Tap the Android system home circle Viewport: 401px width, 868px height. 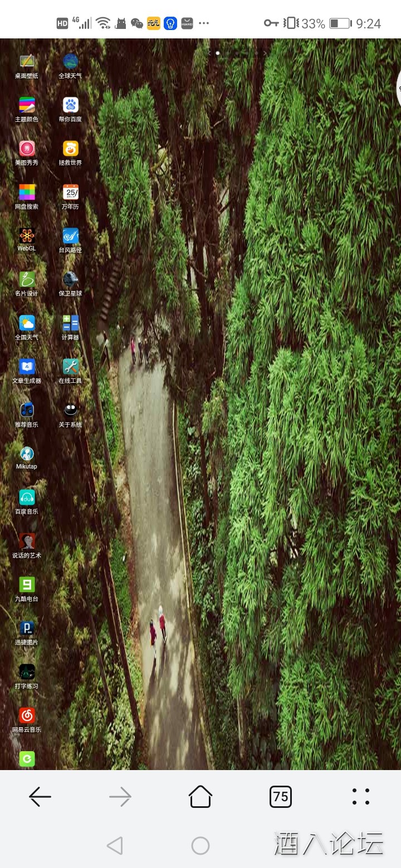coord(200,846)
